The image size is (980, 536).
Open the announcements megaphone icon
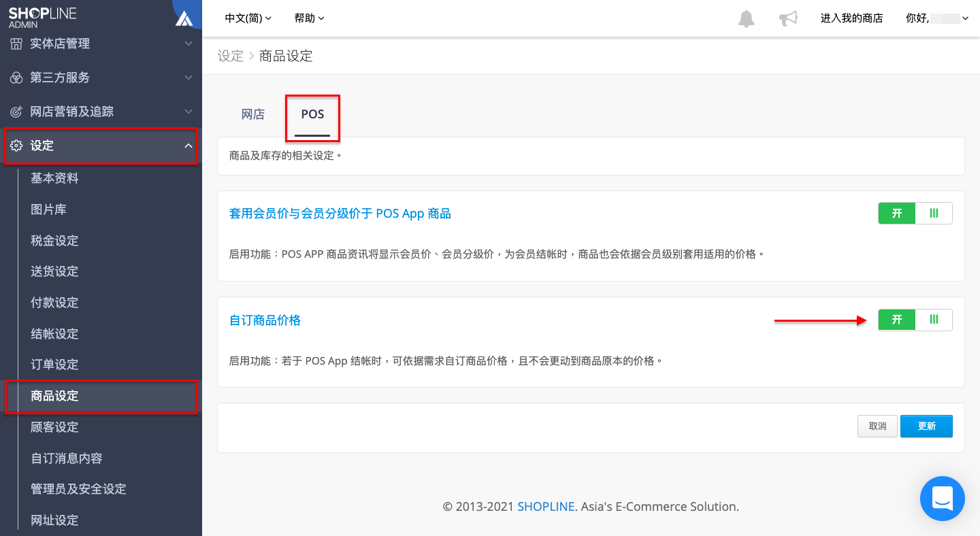click(788, 19)
